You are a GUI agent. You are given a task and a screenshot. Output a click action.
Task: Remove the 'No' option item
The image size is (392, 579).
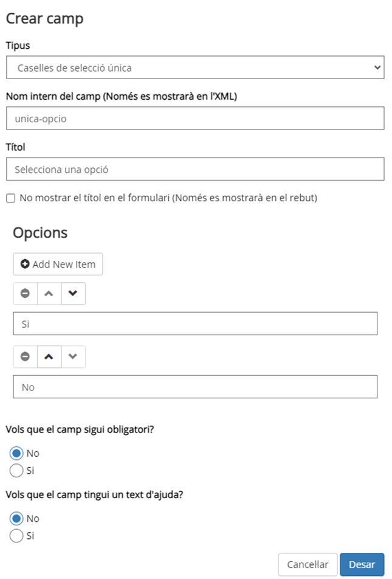(x=26, y=356)
